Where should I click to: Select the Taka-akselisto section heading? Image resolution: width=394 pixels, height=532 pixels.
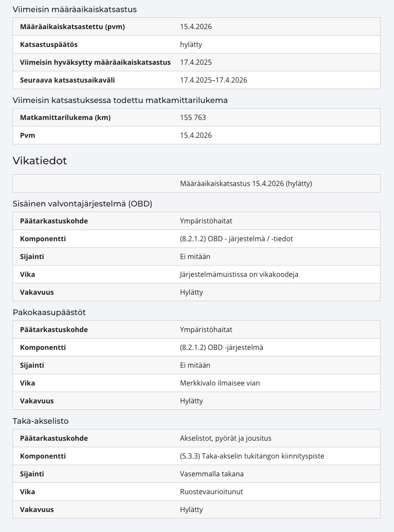tap(40, 421)
